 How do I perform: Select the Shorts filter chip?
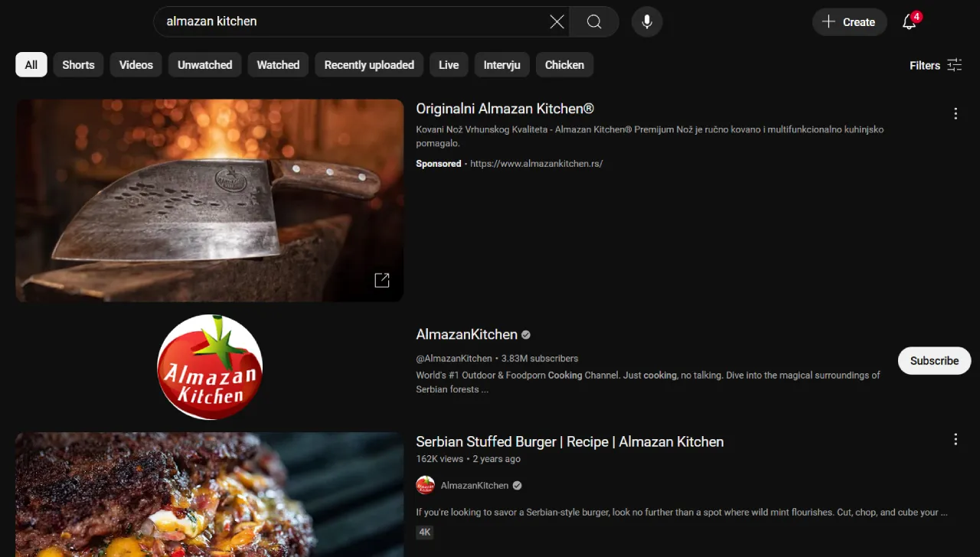point(78,64)
